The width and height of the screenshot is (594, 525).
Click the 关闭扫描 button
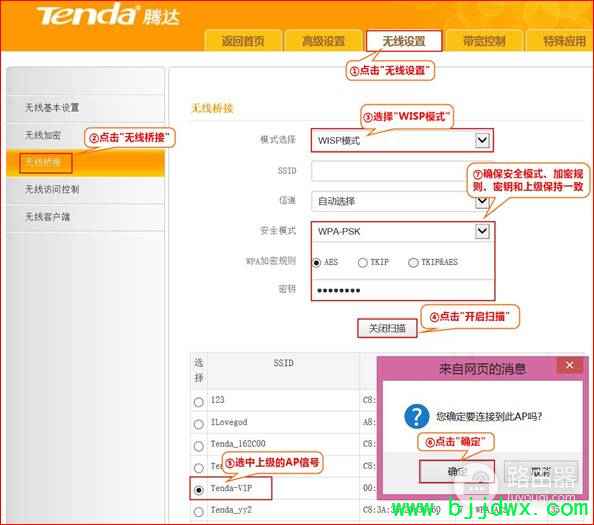[x=387, y=328]
